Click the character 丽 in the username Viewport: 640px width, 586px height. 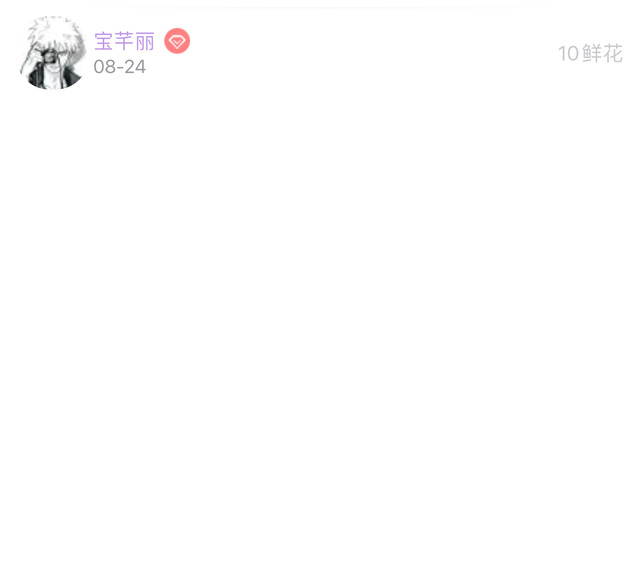pos(145,41)
